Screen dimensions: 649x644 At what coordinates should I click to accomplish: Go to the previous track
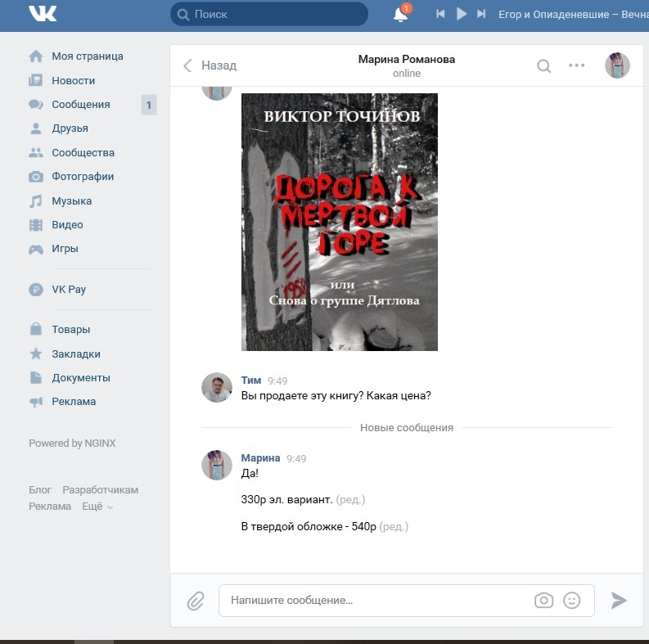click(x=440, y=14)
